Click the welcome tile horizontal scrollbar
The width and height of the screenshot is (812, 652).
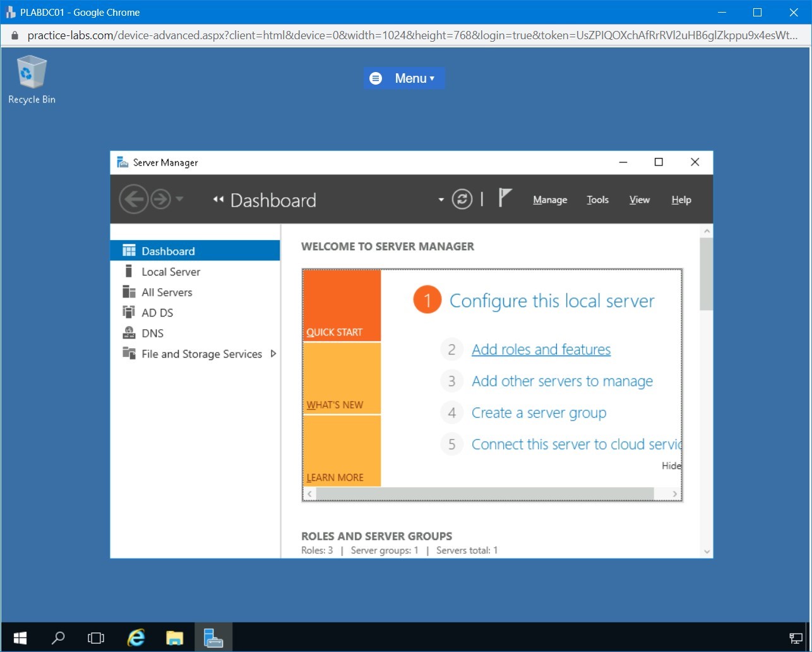click(x=485, y=493)
